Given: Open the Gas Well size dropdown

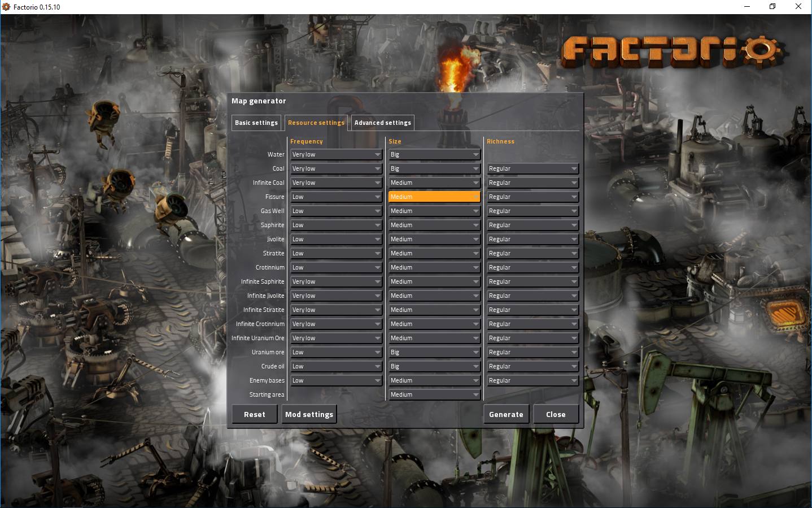Looking at the screenshot, I should coord(435,211).
